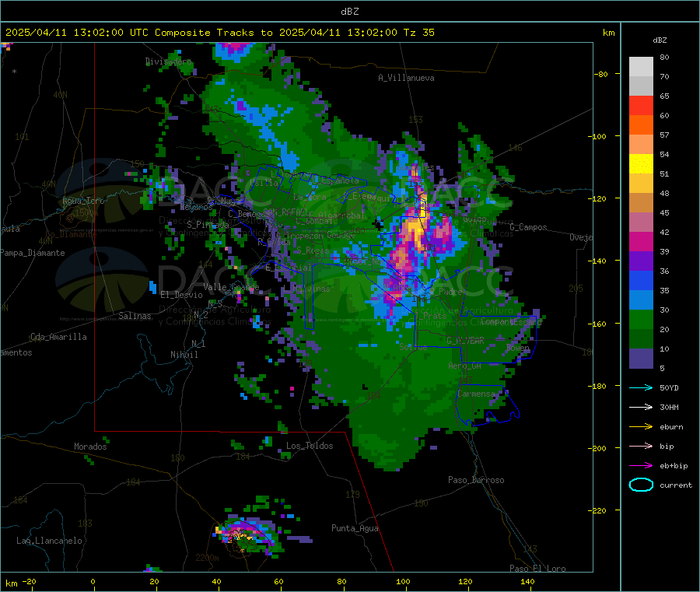The image size is (700, 592).
Task: Pick the slate purple 5-10 dBZ band
Action: point(641,359)
